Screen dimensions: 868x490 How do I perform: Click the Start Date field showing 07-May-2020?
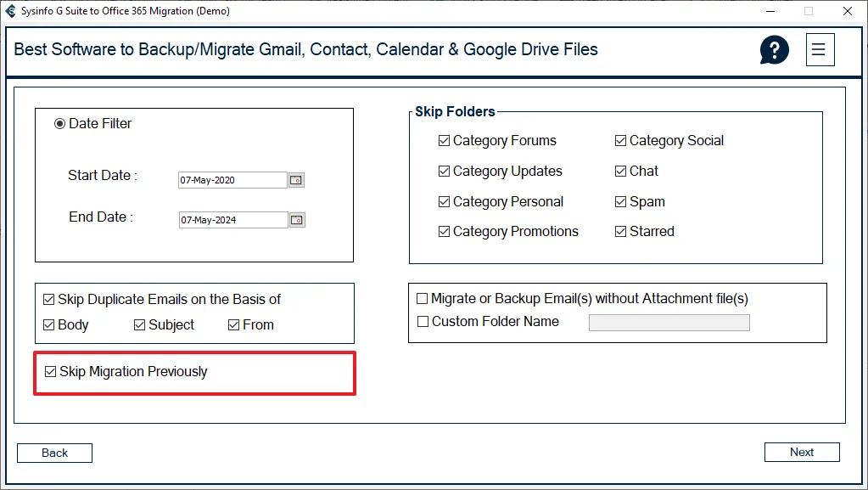click(232, 180)
